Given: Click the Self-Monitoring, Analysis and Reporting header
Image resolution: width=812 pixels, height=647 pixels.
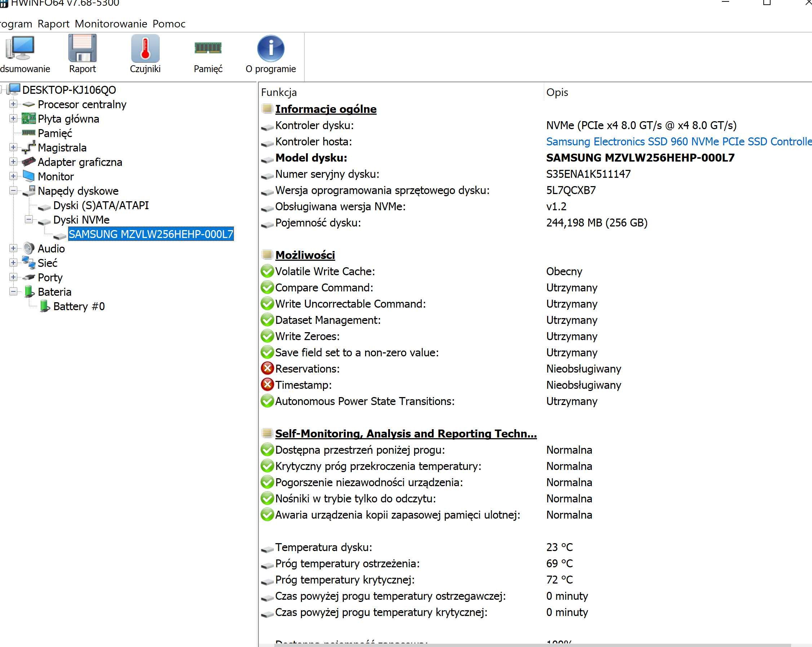Looking at the screenshot, I should [x=405, y=434].
